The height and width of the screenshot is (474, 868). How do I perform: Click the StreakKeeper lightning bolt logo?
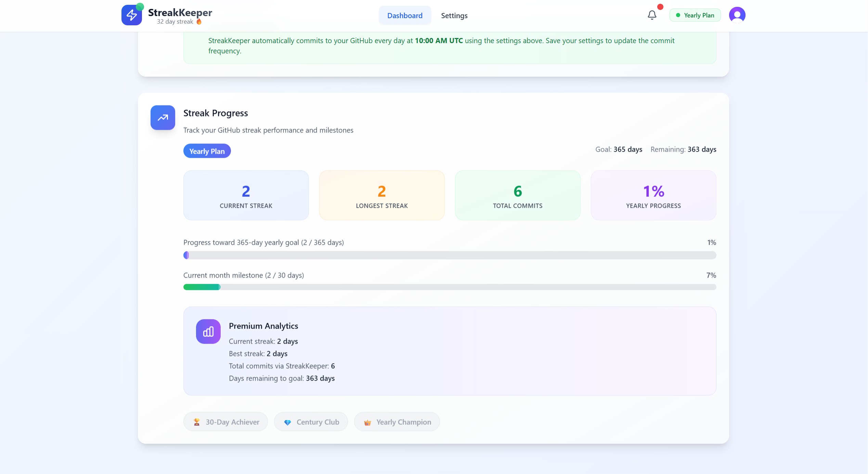132,15
